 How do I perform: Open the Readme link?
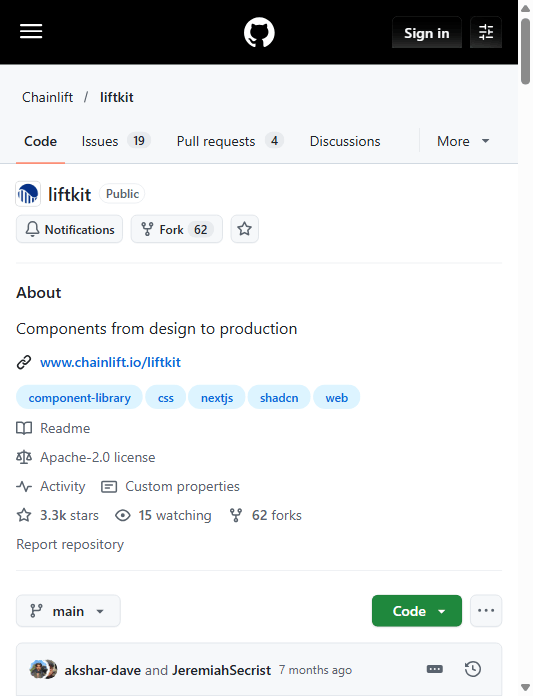[65, 428]
